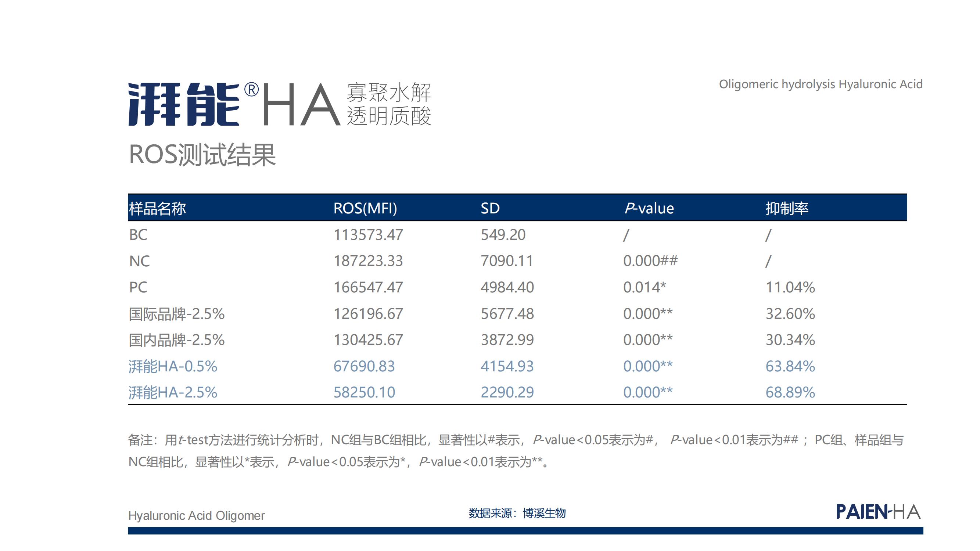Click the column header P-value

coord(649,208)
